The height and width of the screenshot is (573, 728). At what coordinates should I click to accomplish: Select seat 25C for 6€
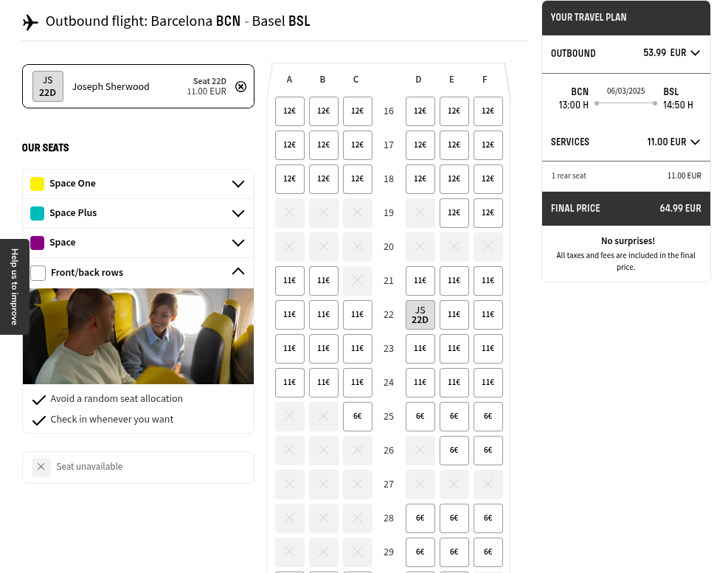click(x=358, y=417)
